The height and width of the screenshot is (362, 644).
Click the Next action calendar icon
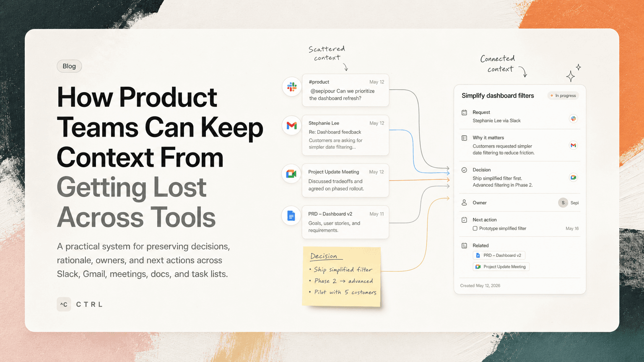pos(464,220)
